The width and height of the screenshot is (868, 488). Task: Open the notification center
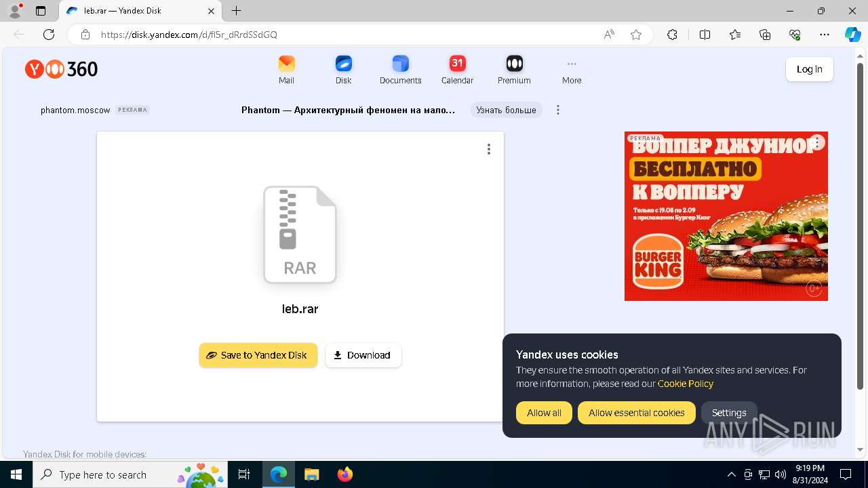[846, 474]
